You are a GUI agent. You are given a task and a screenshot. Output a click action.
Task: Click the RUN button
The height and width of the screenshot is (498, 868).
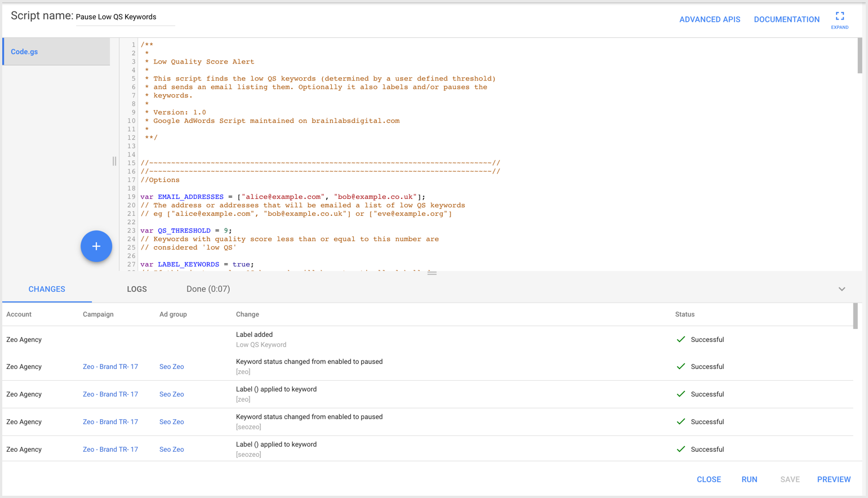coord(749,479)
